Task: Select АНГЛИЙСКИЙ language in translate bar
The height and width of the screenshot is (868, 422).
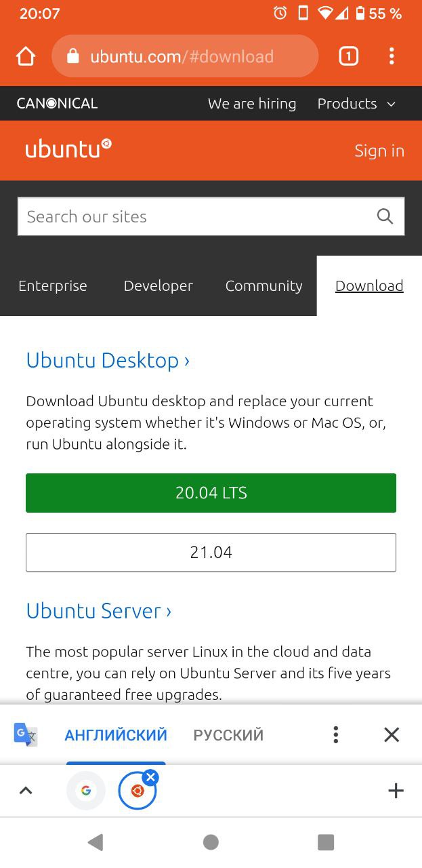Action: coord(116,735)
